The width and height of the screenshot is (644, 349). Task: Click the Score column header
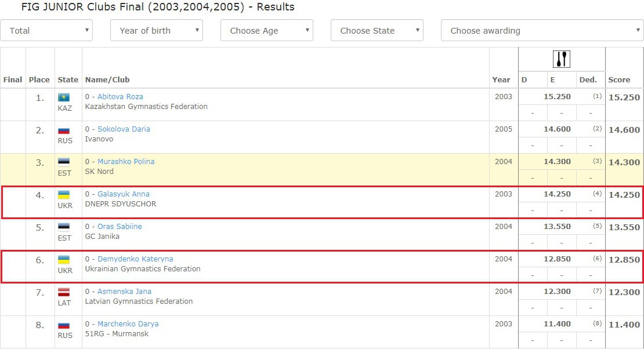click(619, 80)
